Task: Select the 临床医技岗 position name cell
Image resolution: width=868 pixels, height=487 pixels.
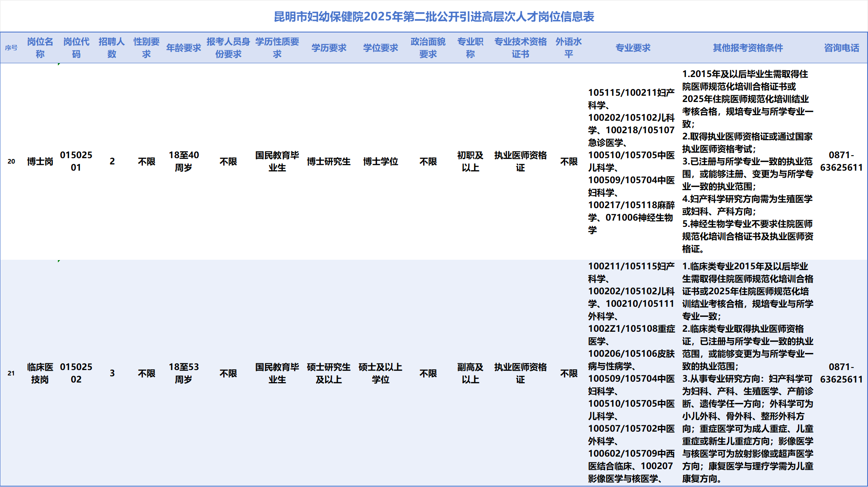Action: pos(40,373)
